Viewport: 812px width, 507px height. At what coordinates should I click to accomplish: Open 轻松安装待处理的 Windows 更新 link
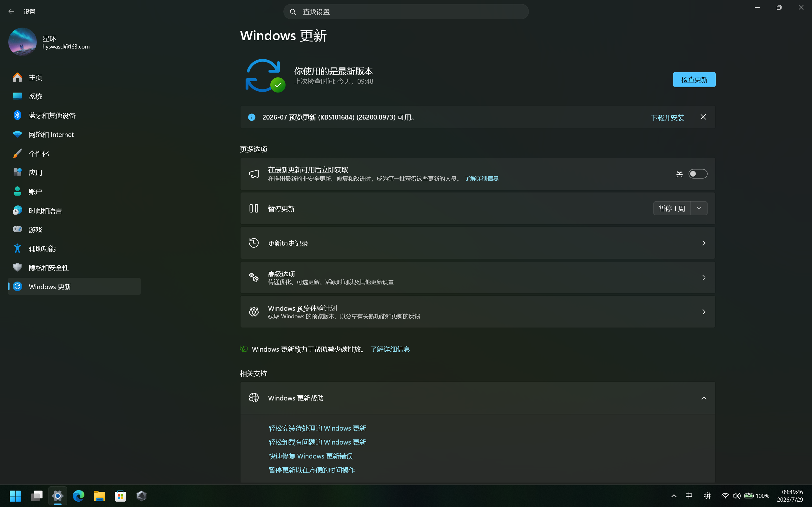click(x=317, y=428)
